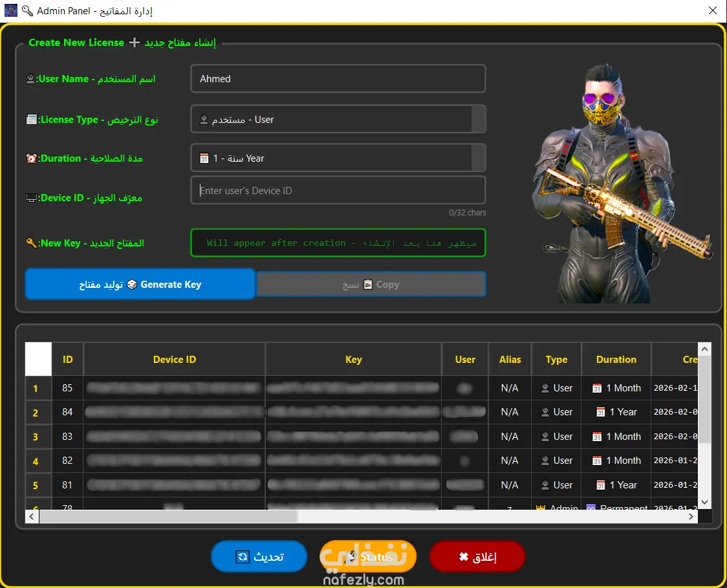Click the horizontal scrollbar left arrow
The height and width of the screenshot is (588, 727).
pyautogui.click(x=32, y=517)
